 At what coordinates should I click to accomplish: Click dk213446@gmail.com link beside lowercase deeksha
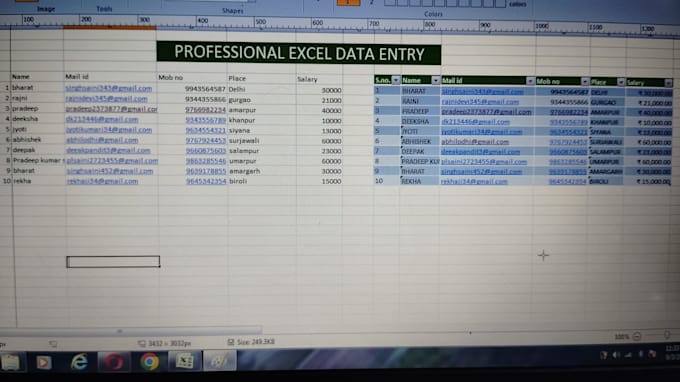102,119
